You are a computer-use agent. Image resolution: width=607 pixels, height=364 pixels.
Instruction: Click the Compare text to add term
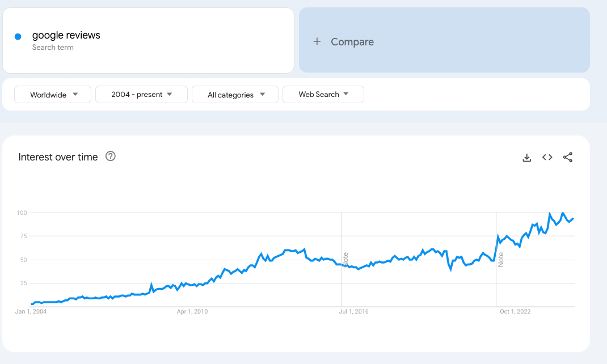pyautogui.click(x=352, y=42)
